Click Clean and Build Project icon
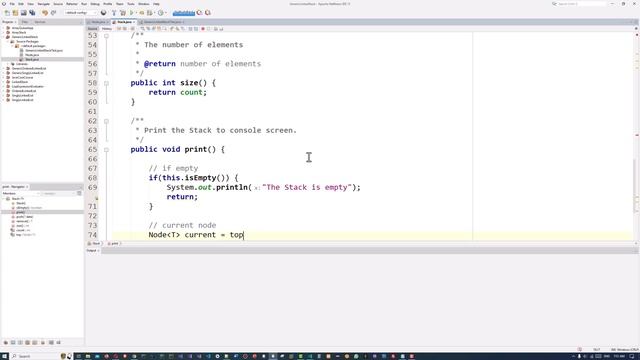This screenshot has height=360, width=640. click(x=122, y=13)
